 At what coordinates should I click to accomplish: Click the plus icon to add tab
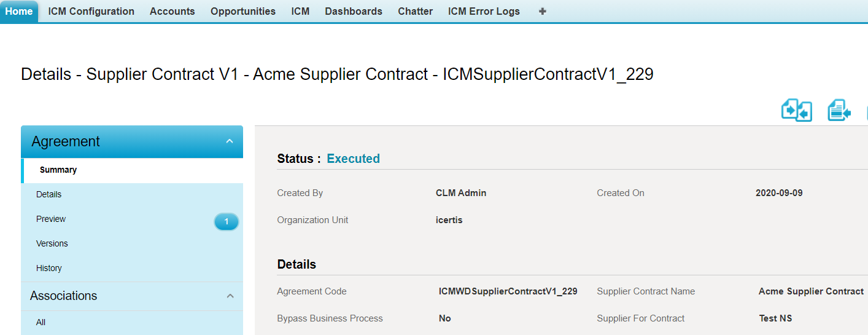click(542, 11)
